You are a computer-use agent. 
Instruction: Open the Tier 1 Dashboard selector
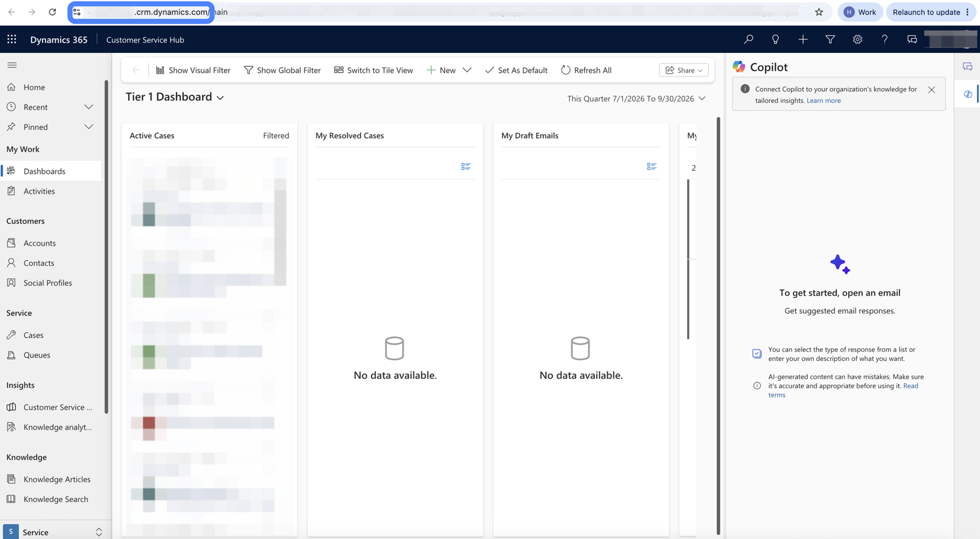click(175, 97)
